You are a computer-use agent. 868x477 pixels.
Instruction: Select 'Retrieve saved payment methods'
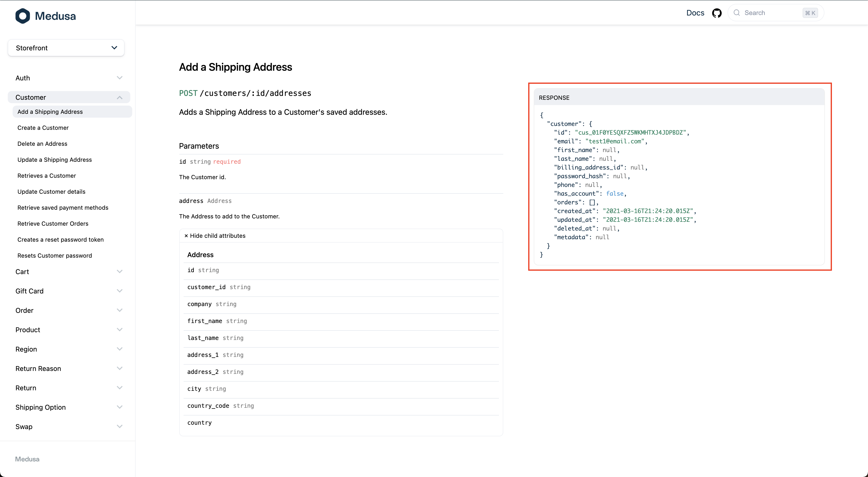point(63,208)
